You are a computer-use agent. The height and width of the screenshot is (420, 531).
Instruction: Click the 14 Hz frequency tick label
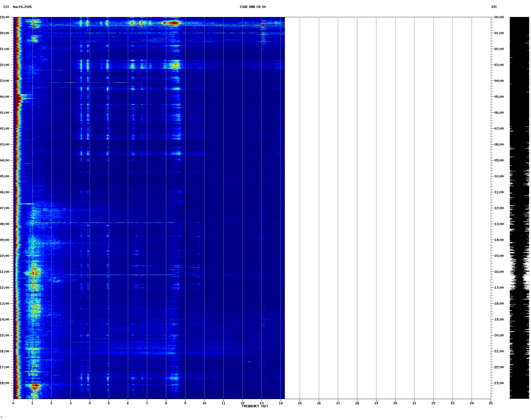[x=281, y=403]
